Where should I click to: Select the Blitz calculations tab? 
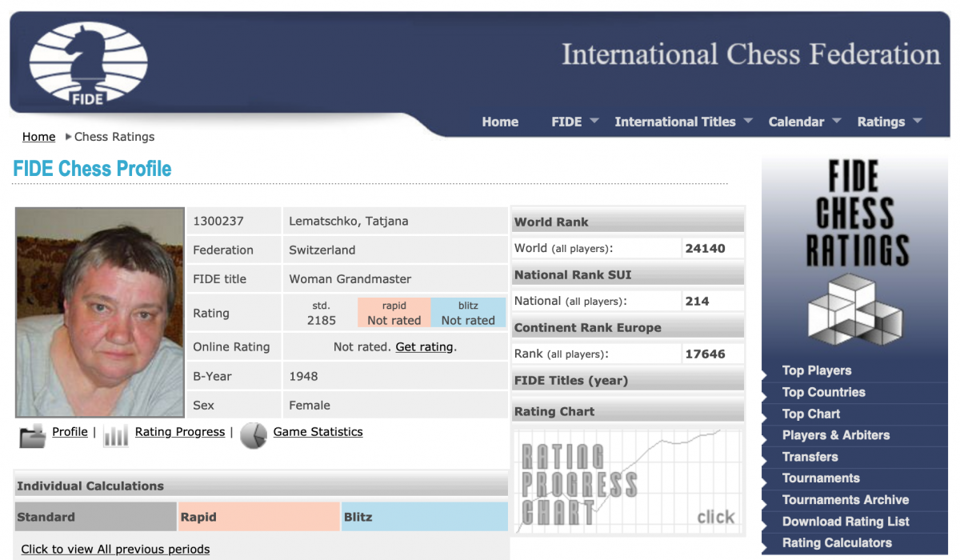click(x=425, y=517)
